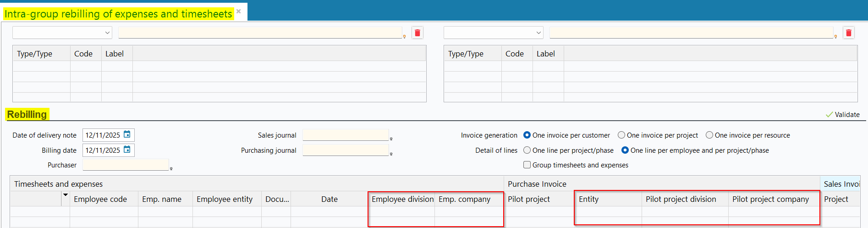Close the Intra-group rebilling tab
The width and height of the screenshot is (868, 228).
[238, 11]
